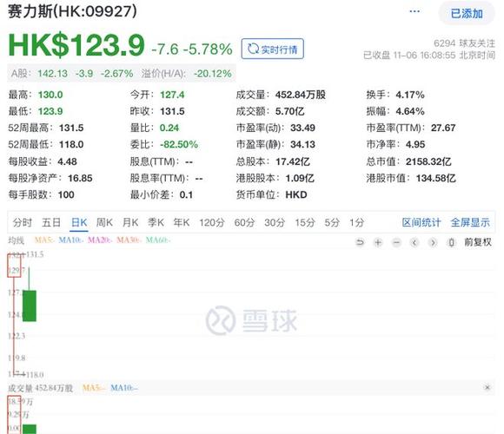The width and height of the screenshot is (504, 434).
Task: Click the 已添加 watchlist button
Action: pyautogui.click(x=467, y=14)
